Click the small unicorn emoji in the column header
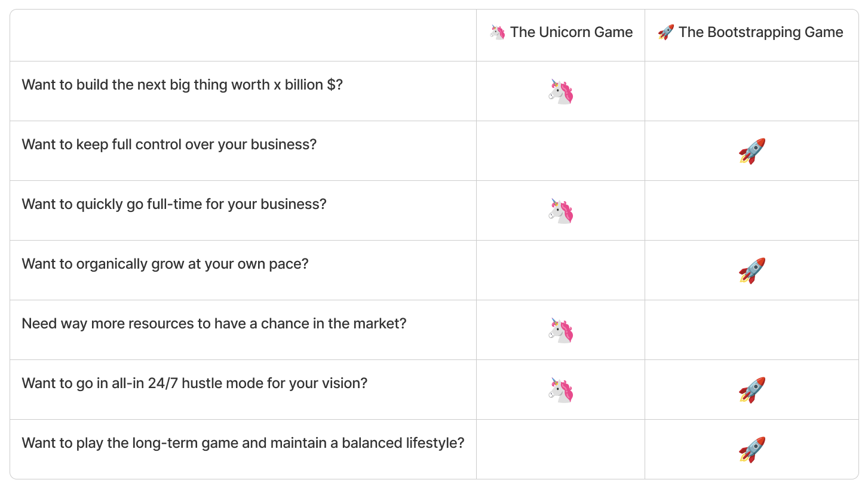The height and width of the screenshot is (489, 868). (497, 32)
